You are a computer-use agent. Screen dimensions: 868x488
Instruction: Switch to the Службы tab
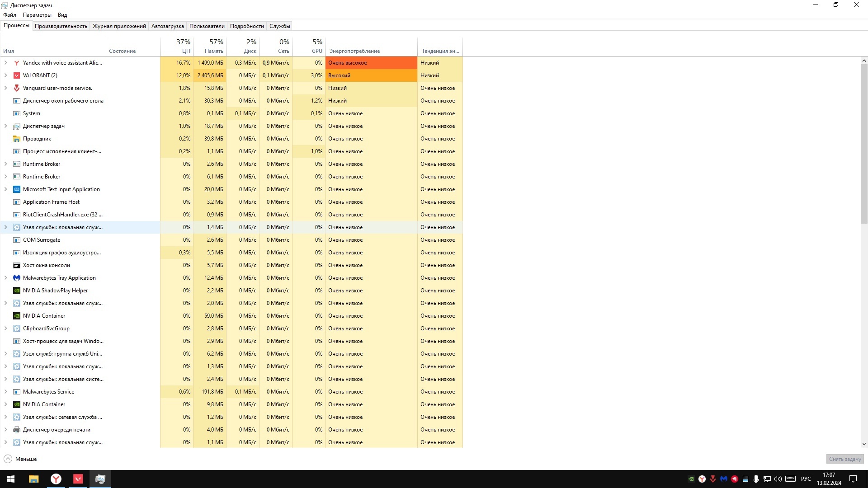click(280, 26)
